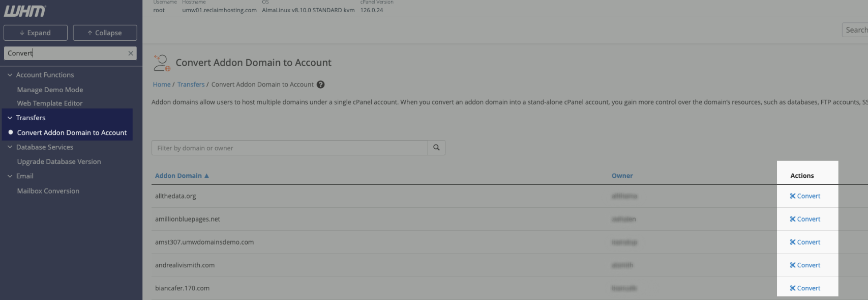The width and height of the screenshot is (868, 300).
Task: Click the Convert Addon Domain page icon
Action: (x=162, y=63)
